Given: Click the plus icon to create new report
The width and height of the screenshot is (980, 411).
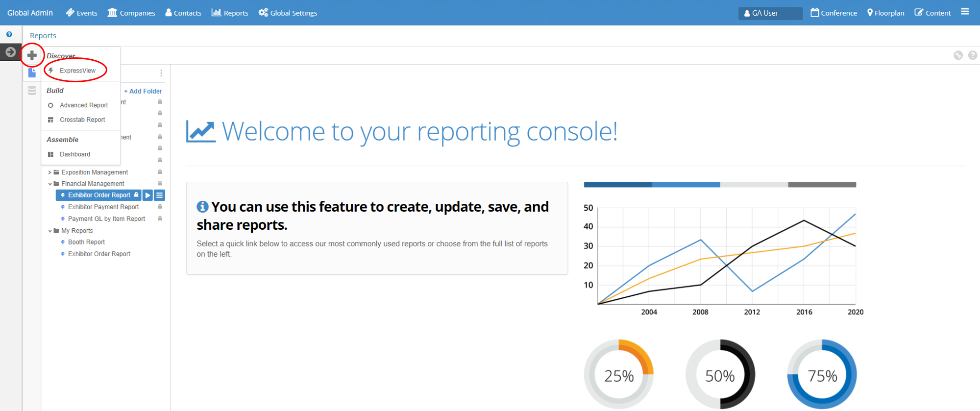Looking at the screenshot, I should [32, 55].
